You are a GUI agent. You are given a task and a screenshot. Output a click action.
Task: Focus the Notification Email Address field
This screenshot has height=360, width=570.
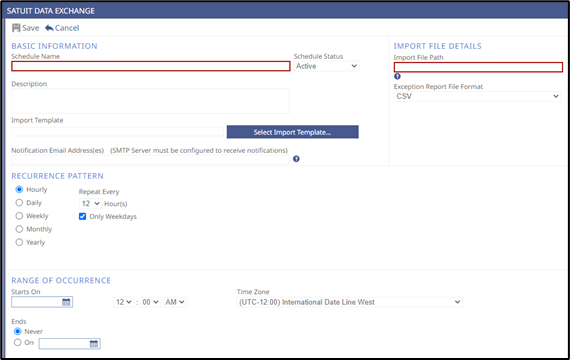pyautogui.click(x=150, y=160)
